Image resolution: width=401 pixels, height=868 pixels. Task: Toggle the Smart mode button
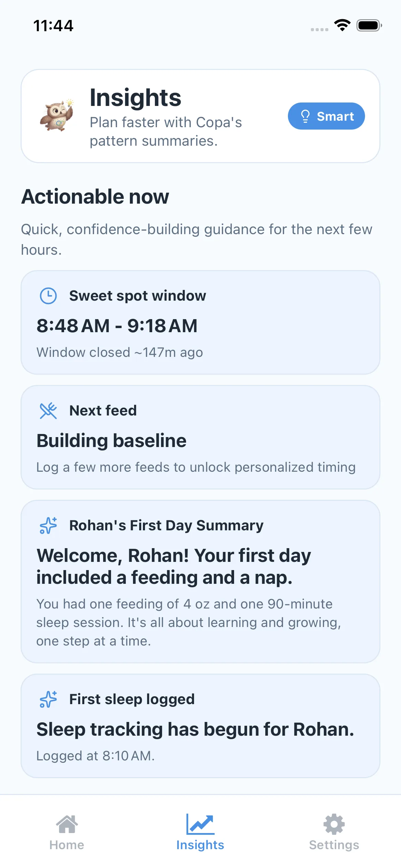[326, 116]
